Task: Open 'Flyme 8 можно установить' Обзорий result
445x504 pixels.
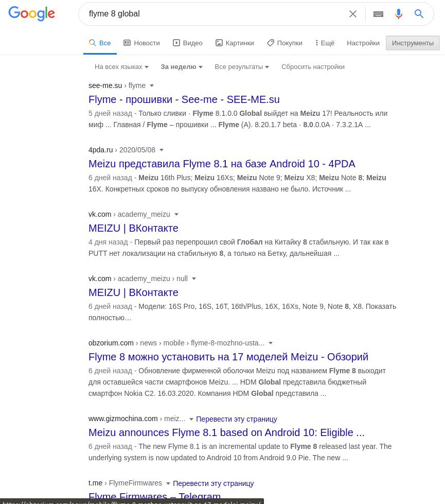Action: tap(228, 357)
